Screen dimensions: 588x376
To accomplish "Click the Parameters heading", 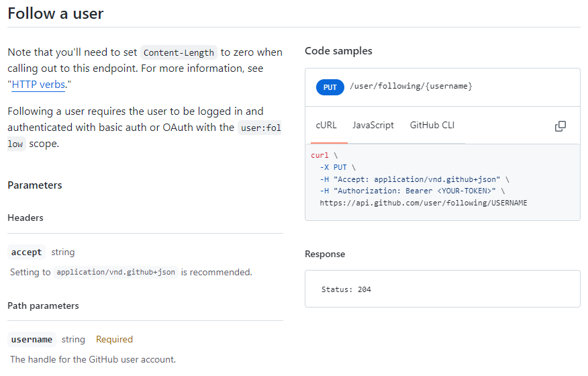I will (x=34, y=185).
